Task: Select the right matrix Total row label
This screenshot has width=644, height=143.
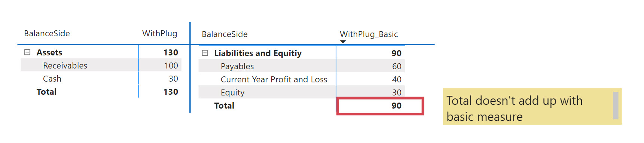Action: tap(224, 106)
